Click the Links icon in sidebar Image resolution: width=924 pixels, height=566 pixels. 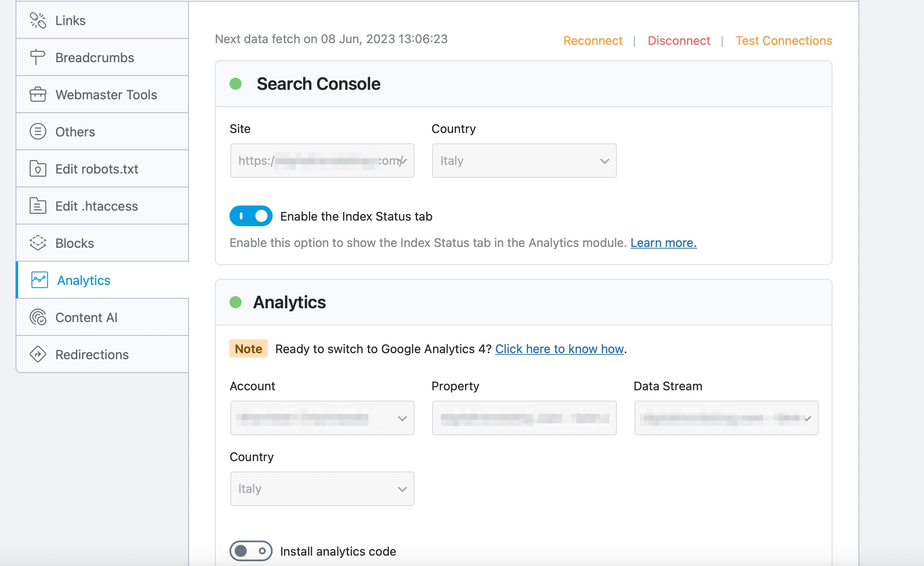tap(38, 20)
